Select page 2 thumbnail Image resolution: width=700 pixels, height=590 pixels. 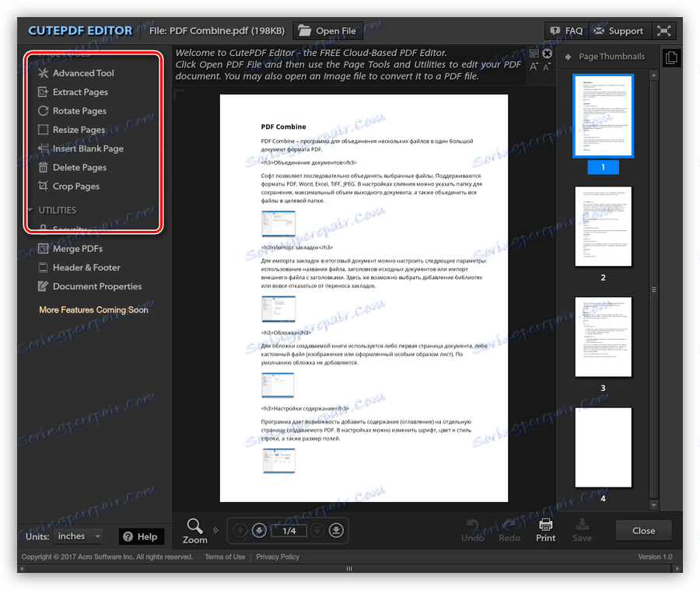click(603, 226)
